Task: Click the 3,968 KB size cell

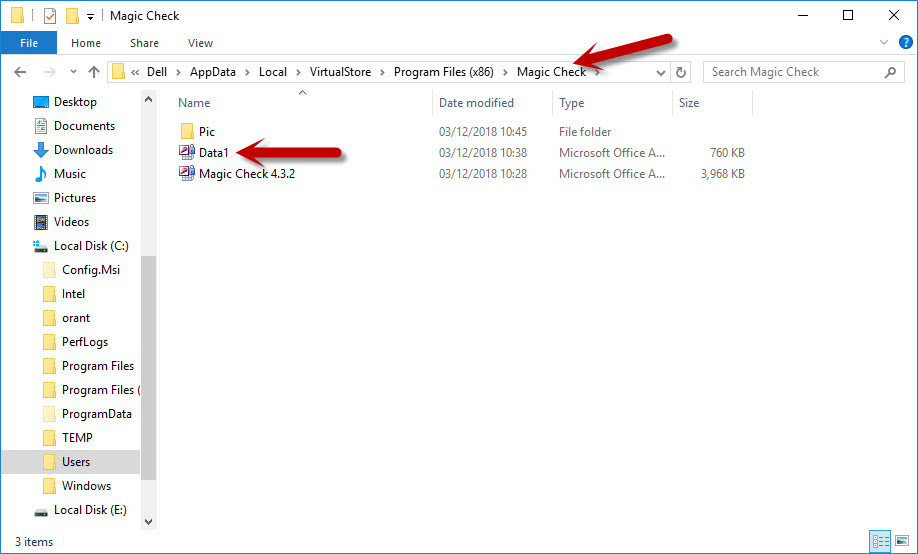Action: click(722, 174)
